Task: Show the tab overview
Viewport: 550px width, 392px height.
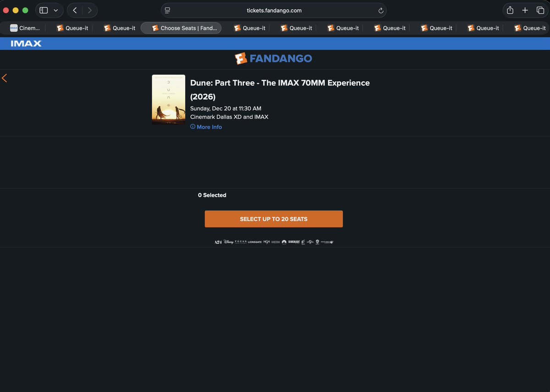Action: pos(540,10)
